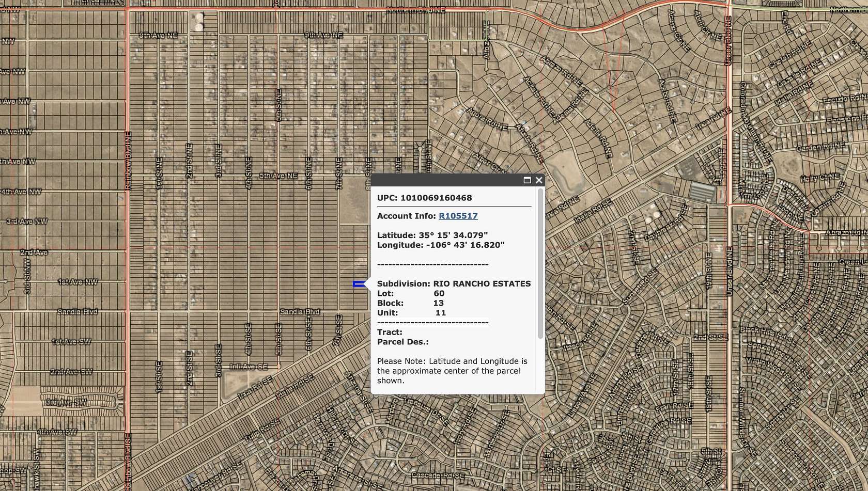Image resolution: width=868 pixels, height=491 pixels.
Task: Select the Latitude 35° 15' 34.079" text
Action: (x=432, y=235)
